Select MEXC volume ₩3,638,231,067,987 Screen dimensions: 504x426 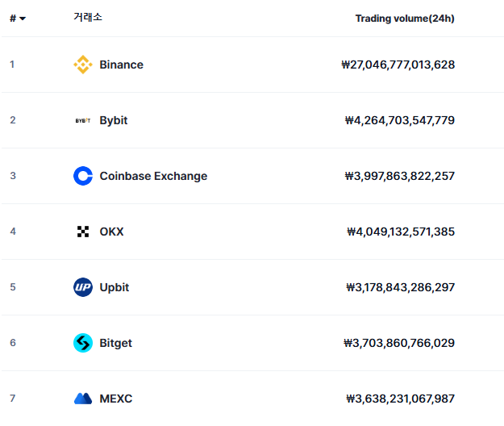pyautogui.click(x=400, y=399)
